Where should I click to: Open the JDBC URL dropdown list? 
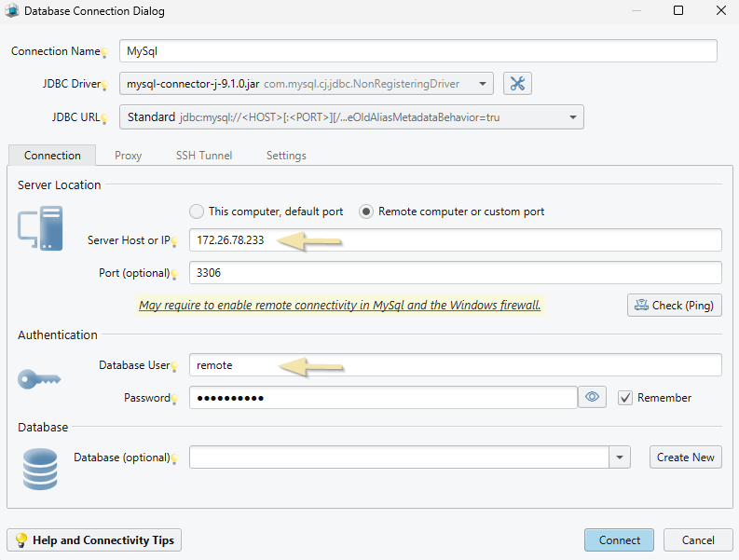click(573, 117)
